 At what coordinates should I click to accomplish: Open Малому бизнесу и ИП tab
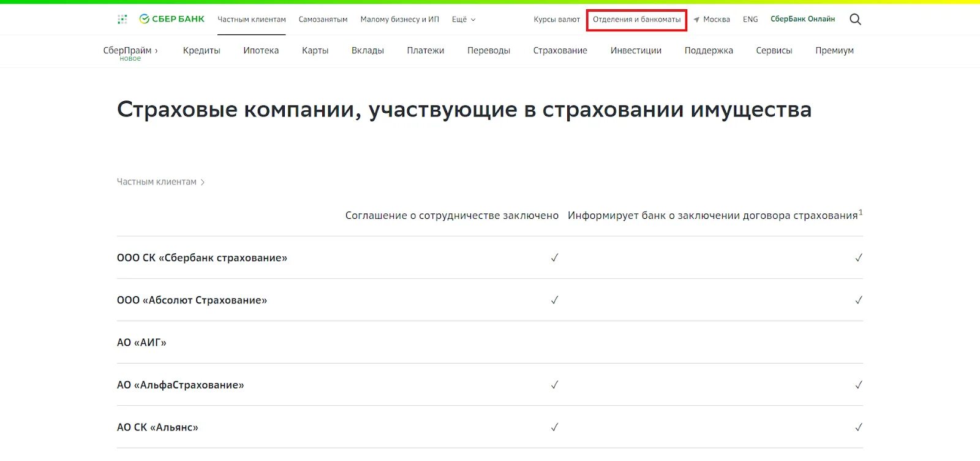click(x=400, y=20)
